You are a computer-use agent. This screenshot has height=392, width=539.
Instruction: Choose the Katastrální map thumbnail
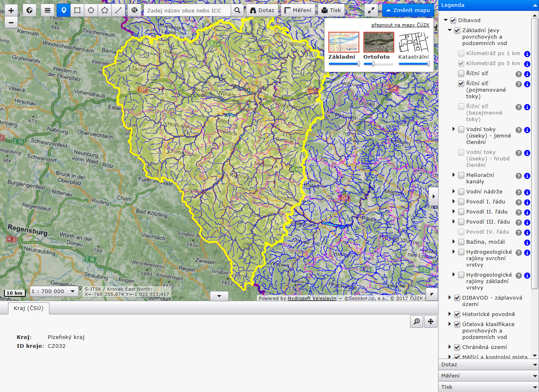coord(414,42)
